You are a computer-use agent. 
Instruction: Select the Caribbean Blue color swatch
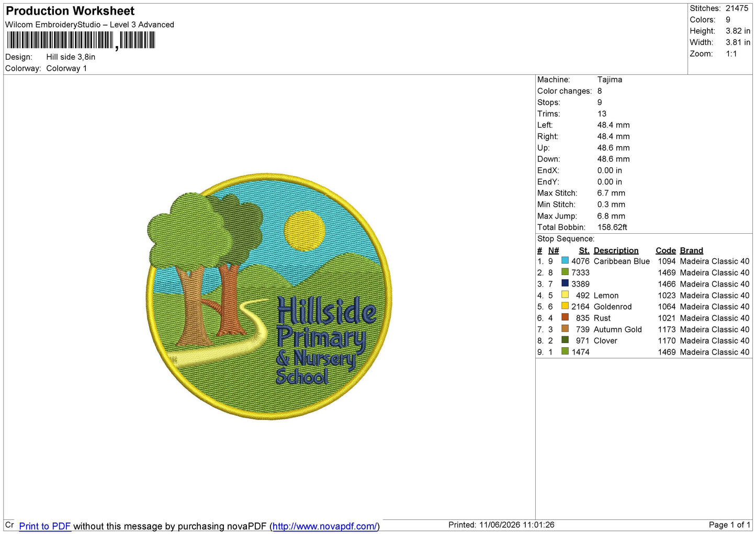pyautogui.click(x=565, y=260)
